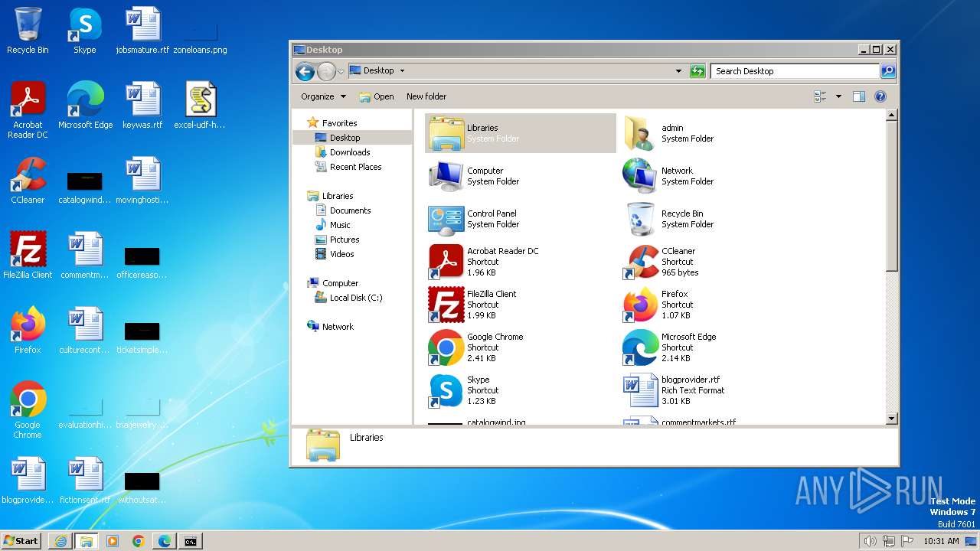
Task: Click the FileZilla Client desktop icon
Action: point(28,256)
